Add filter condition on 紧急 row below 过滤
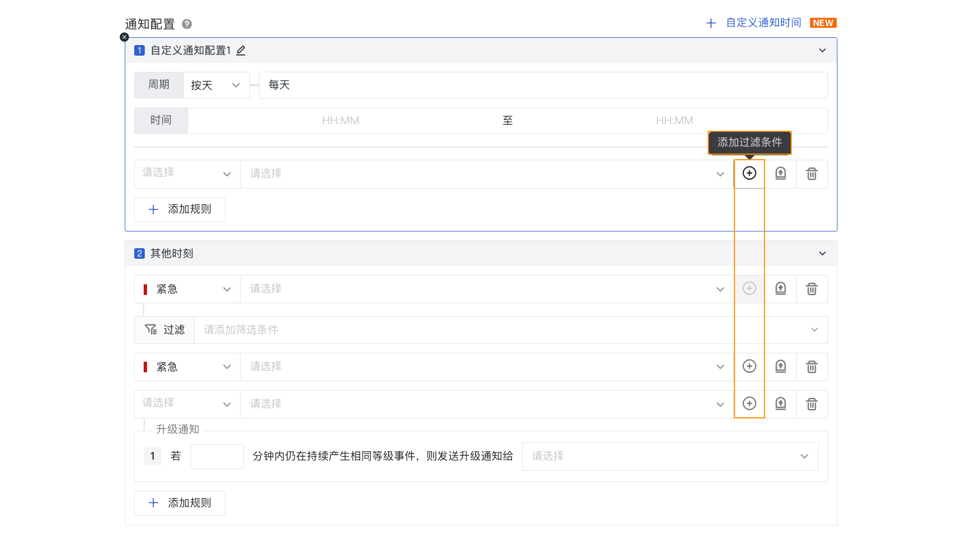 coord(749,367)
